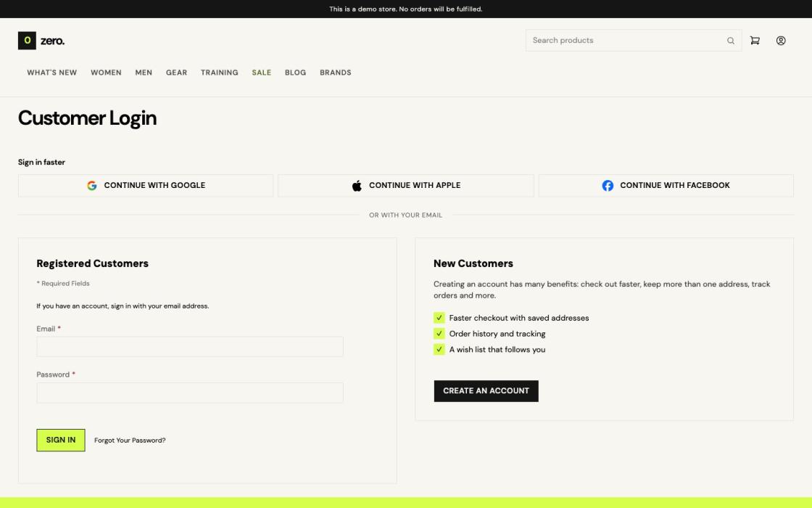Screen dimensions: 812x508
Task: Open the Training menu item
Action: [220, 73]
